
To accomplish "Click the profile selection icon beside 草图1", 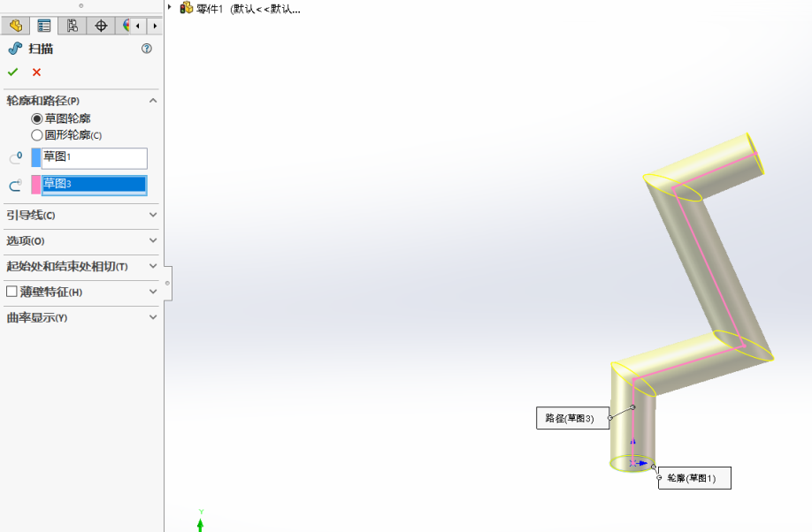I will click(x=16, y=158).
